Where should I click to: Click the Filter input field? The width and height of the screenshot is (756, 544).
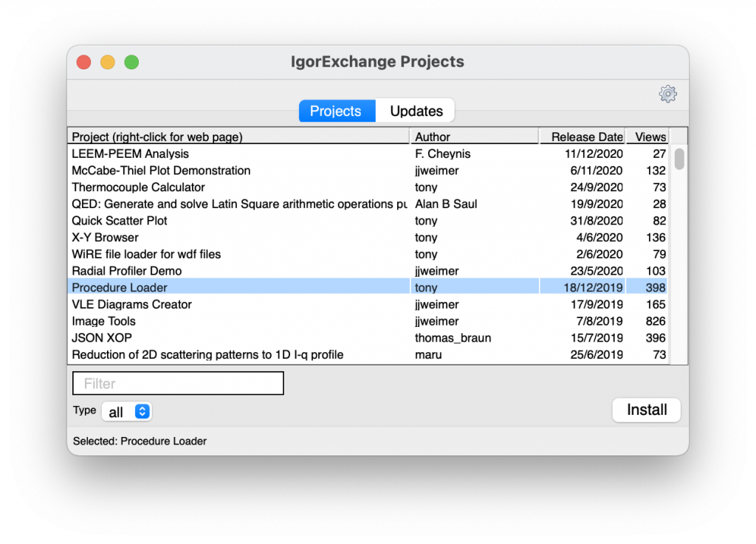178,383
